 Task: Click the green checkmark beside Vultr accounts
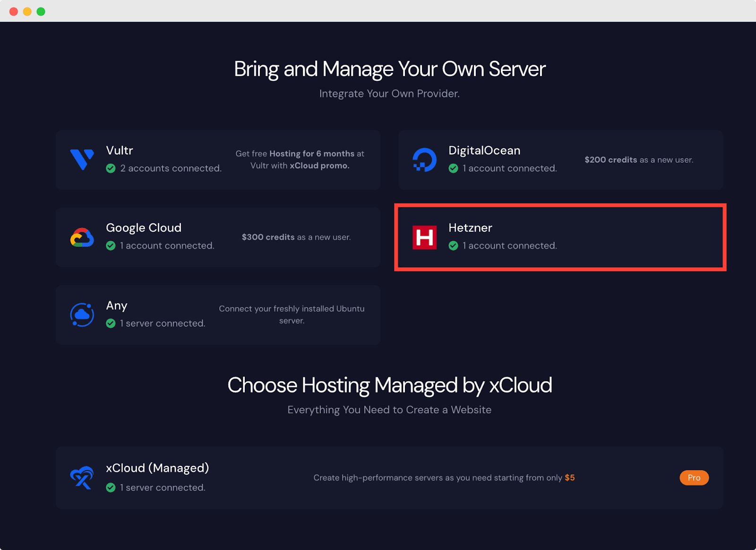[111, 168]
